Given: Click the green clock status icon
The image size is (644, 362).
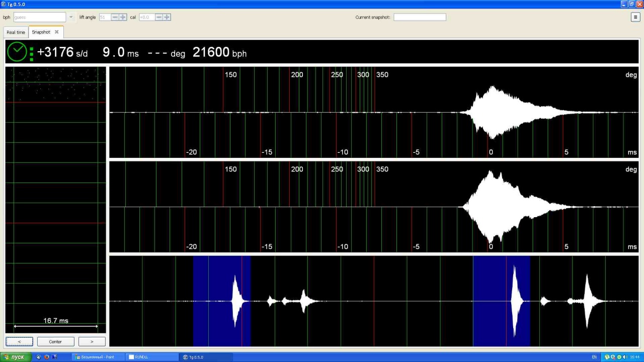Looking at the screenshot, I should click(x=17, y=52).
